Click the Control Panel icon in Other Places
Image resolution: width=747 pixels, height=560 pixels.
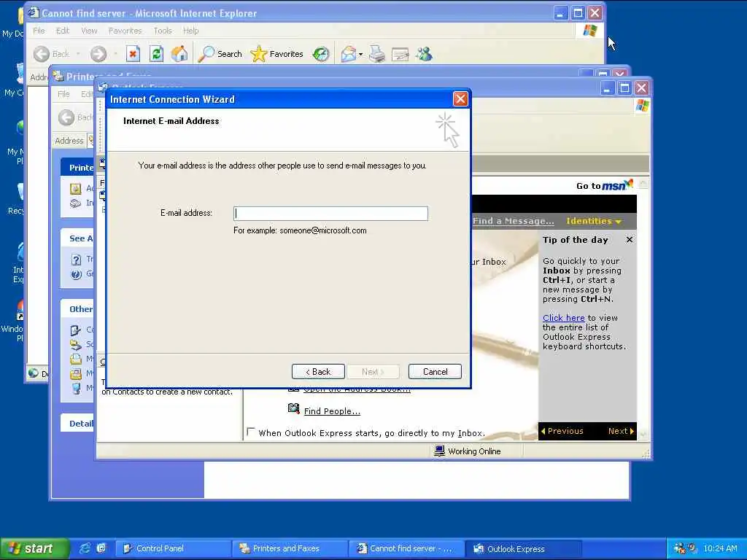(x=76, y=330)
